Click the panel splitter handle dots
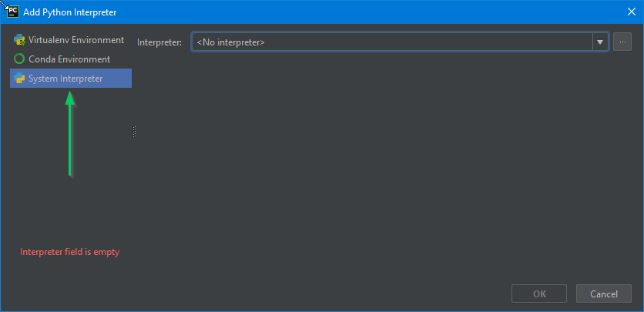 pyautogui.click(x=134, y=132)
